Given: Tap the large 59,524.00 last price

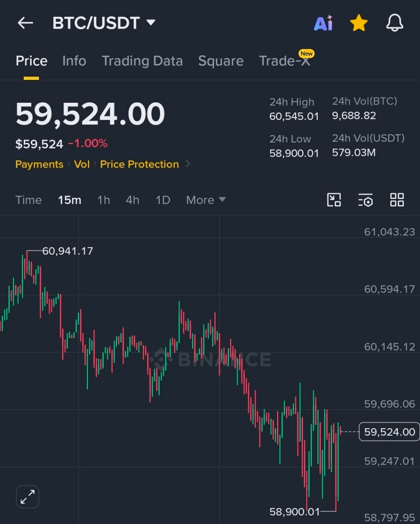Looking at the screenshot, I should [x=90, y=114].
